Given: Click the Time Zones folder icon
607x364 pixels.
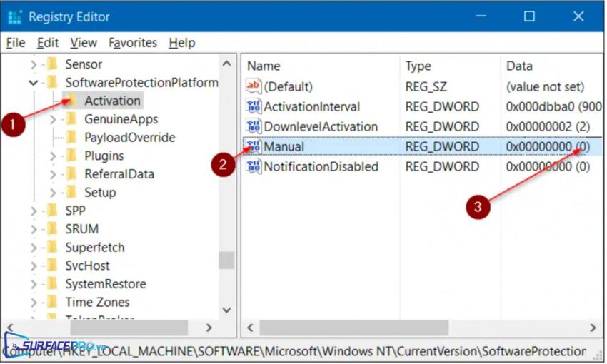Looking at the screenshot, I should click(52, 302).
